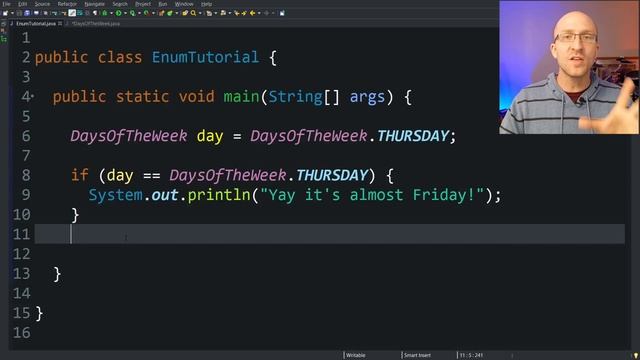The width and height of the screenshot is (640, 360).
Task: Click the Next Annotation yellow arrow icon
Action: pyautogui.click(x=244, y=13)
